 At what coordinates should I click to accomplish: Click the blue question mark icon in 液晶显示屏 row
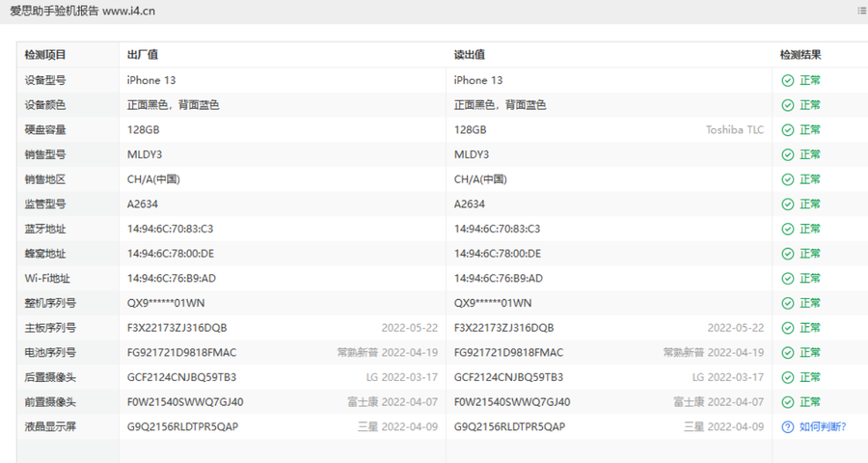[x=788, y=427]
